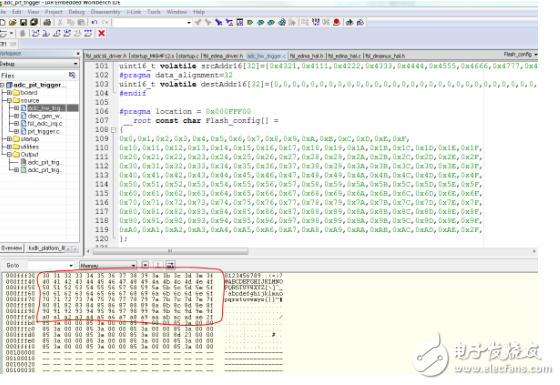This screenshot has width=560, height=385.
Task: Redo using the Redo arrow icon
Action: point(105,22)
